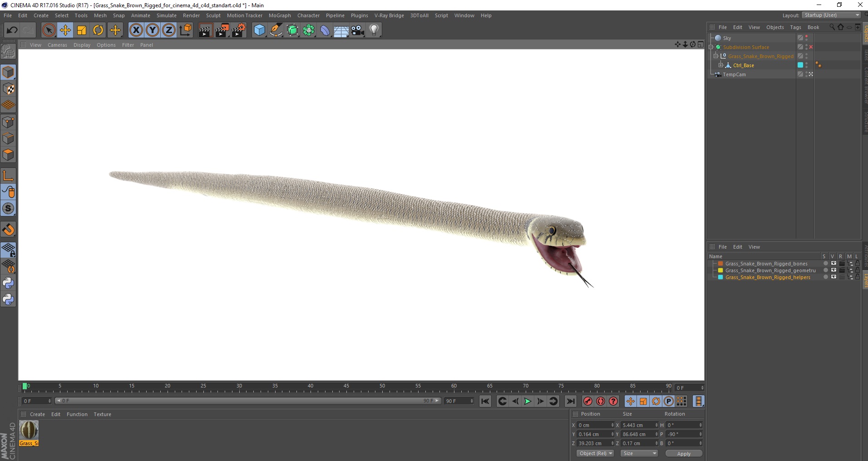Open the viewport Display menu

click(x=82, y=45)
